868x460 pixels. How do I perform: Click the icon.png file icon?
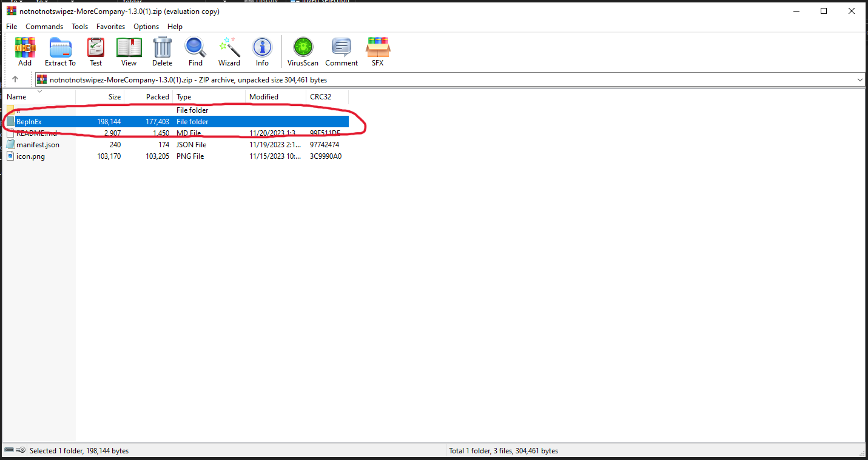10,156
